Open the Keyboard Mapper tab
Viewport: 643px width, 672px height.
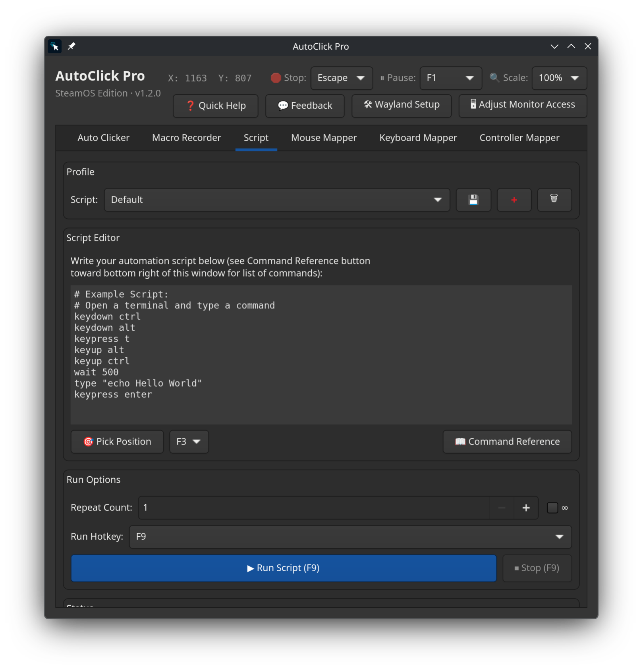[x=418, y=138]
